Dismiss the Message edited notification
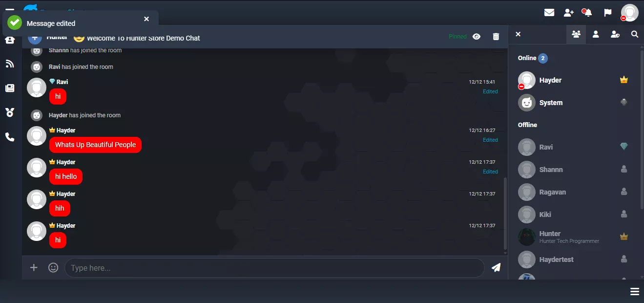 point(146,19)
